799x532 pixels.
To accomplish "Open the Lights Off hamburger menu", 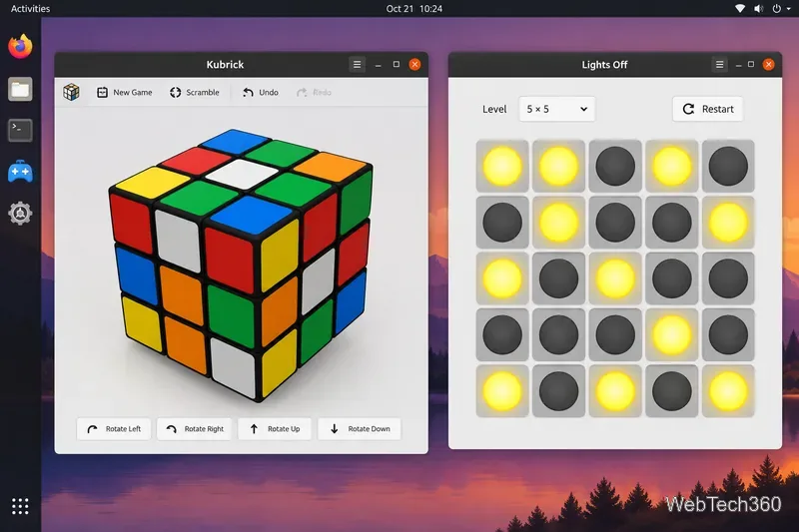I will pos(719,65).
